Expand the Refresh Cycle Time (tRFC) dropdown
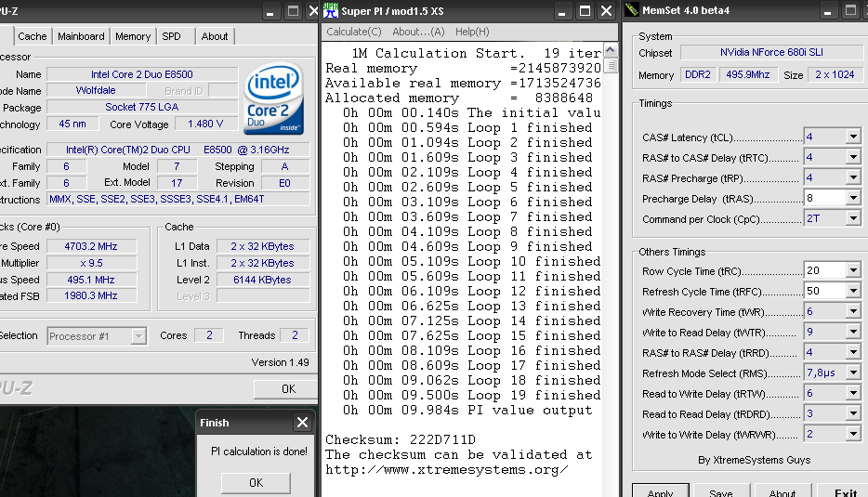Image resolution: width=868 pixels, height=497 pixels. [853, 291]
